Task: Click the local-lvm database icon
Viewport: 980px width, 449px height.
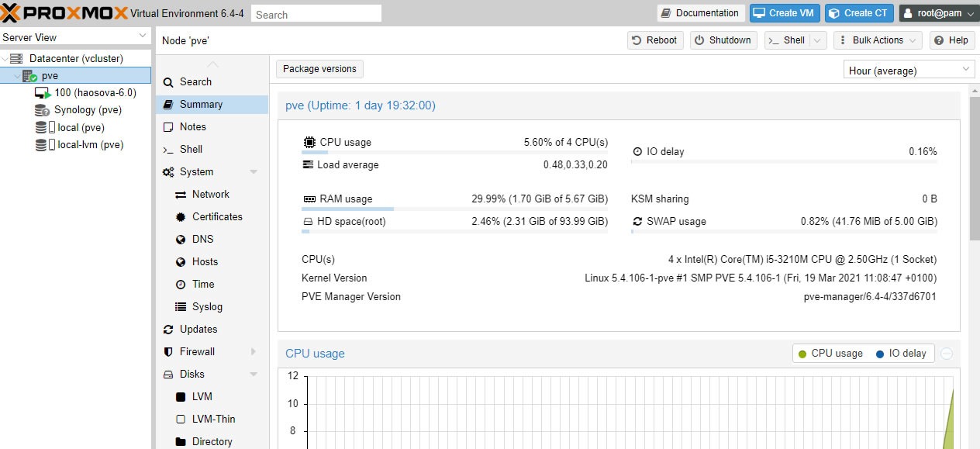Action: pos(42,144)
